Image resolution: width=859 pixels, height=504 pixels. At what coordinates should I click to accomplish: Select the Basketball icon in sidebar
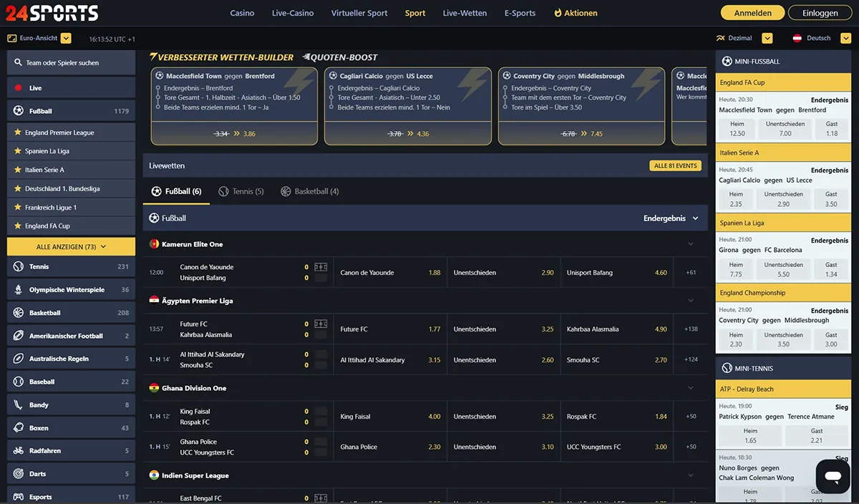pyautogui.click(x=19, y=313)
